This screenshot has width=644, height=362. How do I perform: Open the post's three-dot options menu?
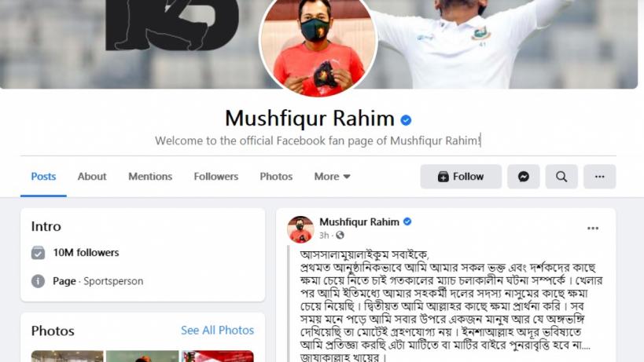(x=593, y=229)
